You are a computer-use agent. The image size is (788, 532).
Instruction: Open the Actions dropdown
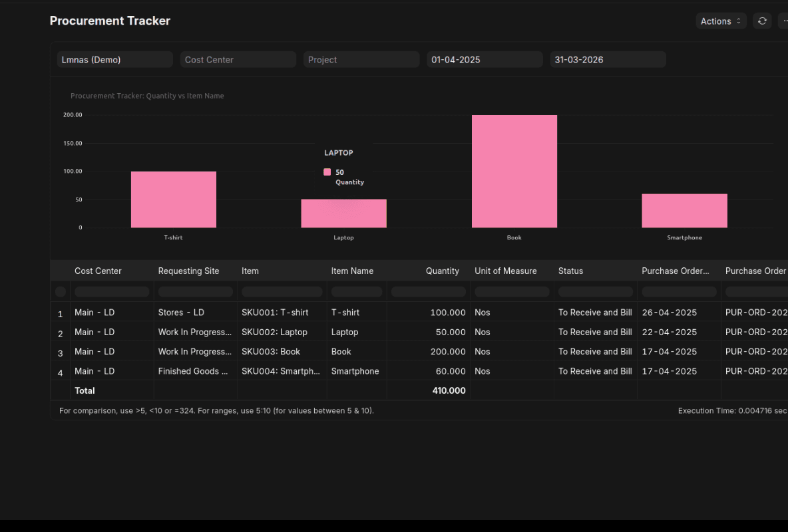coord(721,21)
